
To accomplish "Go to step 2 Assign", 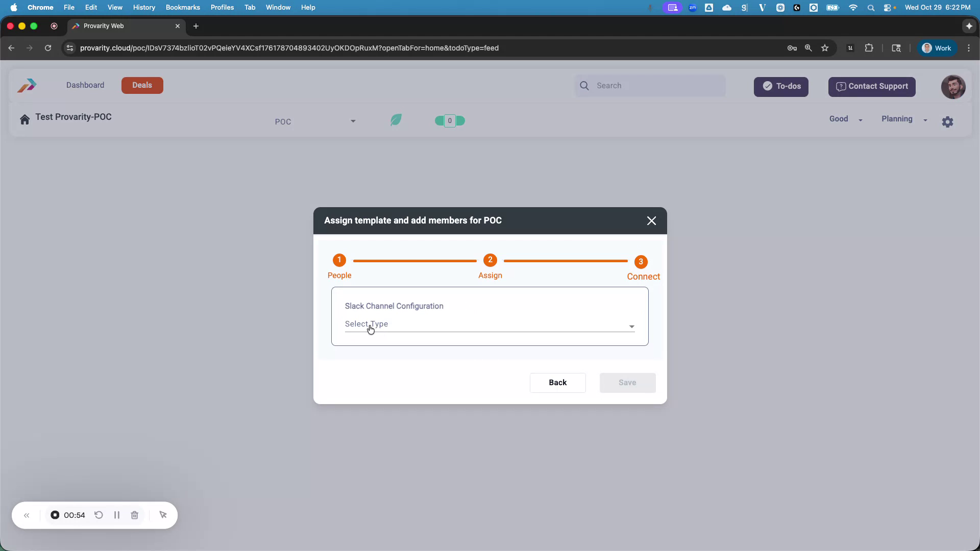I will 490,260.
